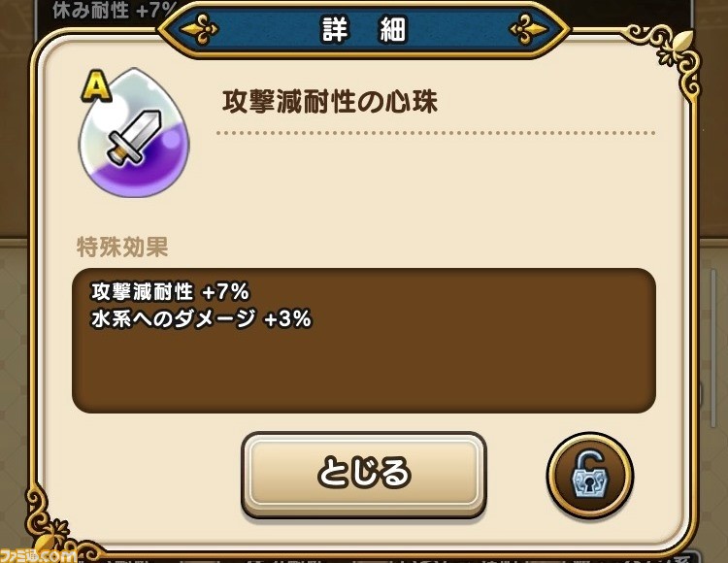
Task: Select the 攻撃減耐性の心珠 item title
Action: click(x=330, y=101)
